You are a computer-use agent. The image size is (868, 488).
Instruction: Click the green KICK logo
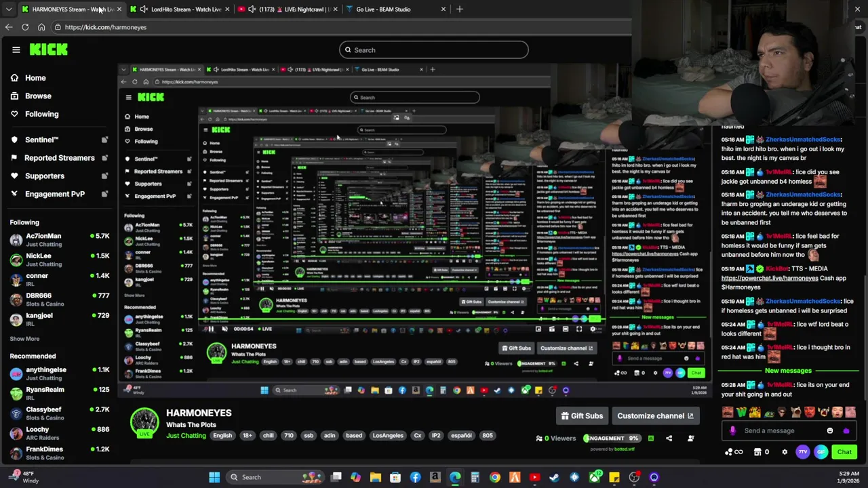click(48, 49)
